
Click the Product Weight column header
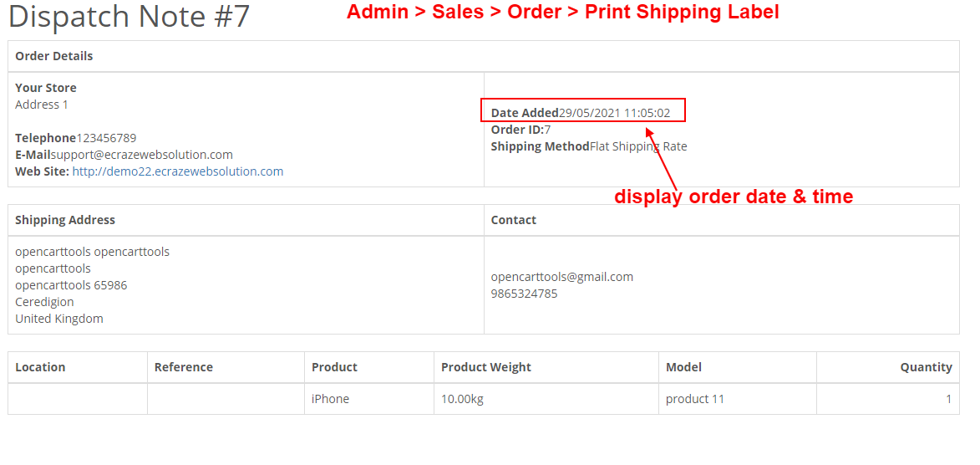(546, 367)
